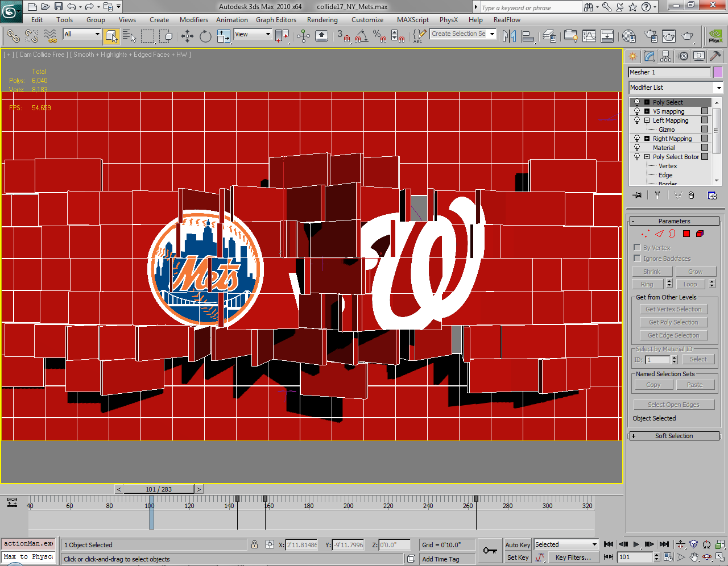Click the object color swatch
The image size is (728, 566).
pyautogui.click(x=718, y=72)
